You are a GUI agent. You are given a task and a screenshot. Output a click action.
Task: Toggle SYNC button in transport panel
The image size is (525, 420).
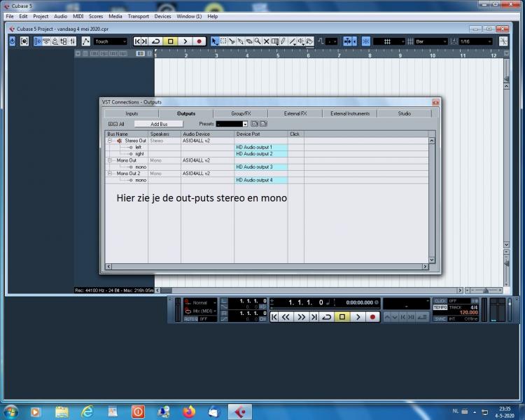coord(440,319)
